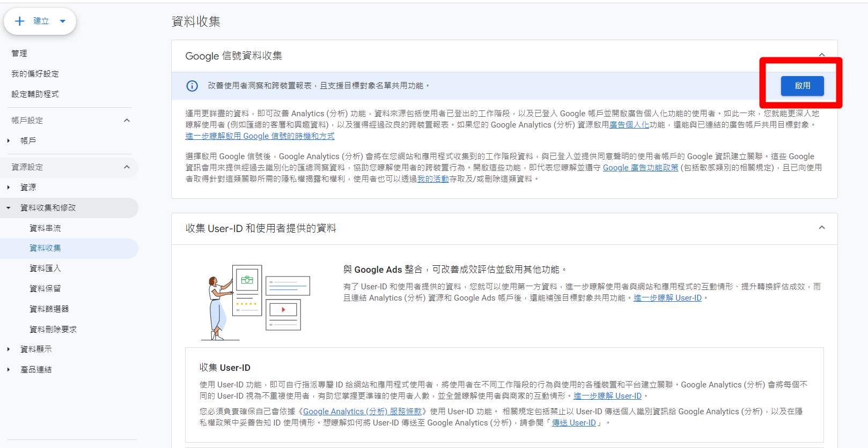The width and height of the screenshot is (868, 448).
Task: Select 資料保留 in sidebar
Action: (x=45, y=289)
